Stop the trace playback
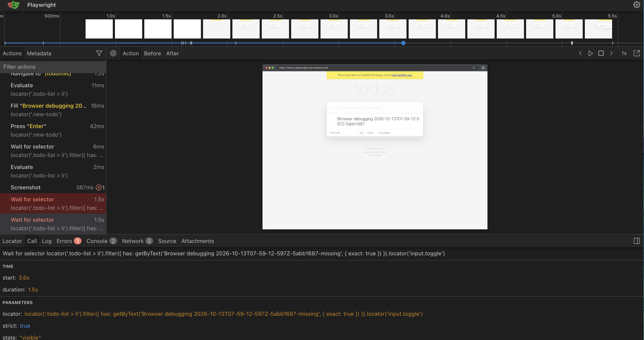This screenshot has width=644, height=340. coord(601,53)
